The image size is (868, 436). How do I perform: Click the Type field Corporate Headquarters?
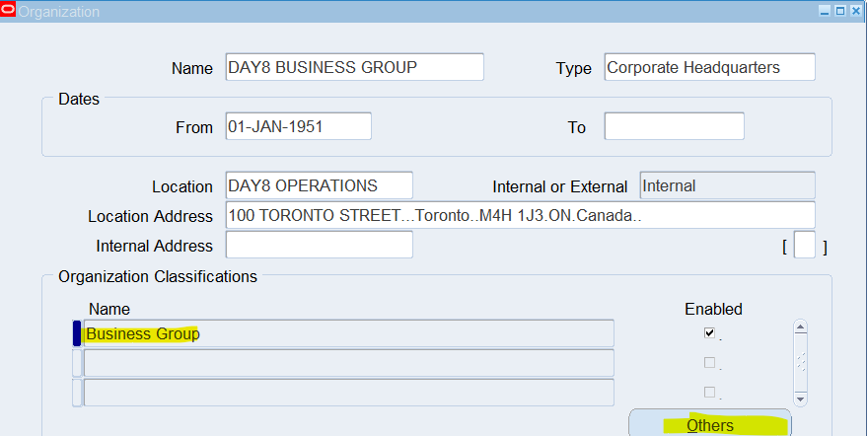(x=709, y=67)
